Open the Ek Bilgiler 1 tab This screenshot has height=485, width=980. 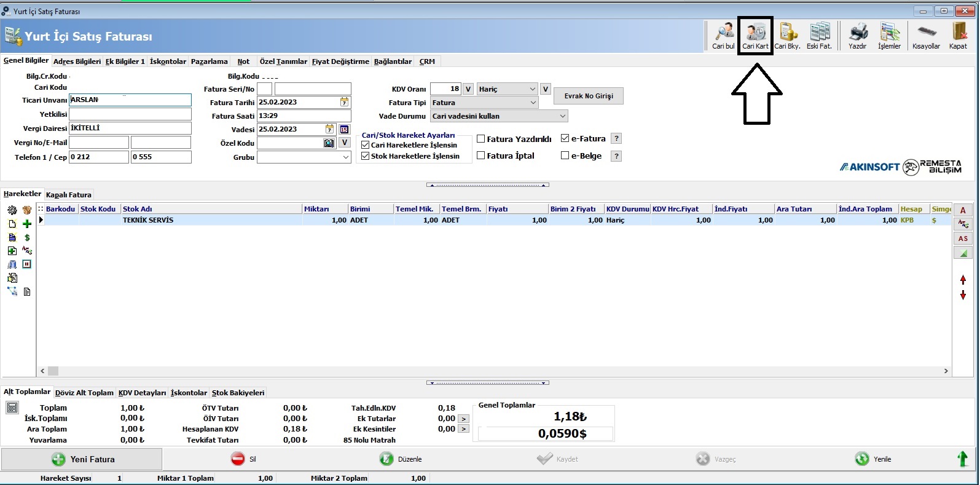125,61
